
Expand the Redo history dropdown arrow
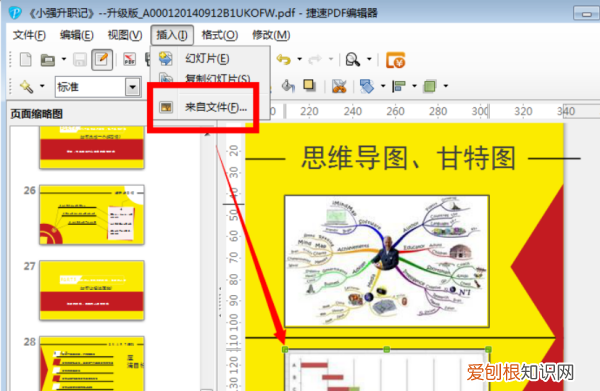coord(331,59)
